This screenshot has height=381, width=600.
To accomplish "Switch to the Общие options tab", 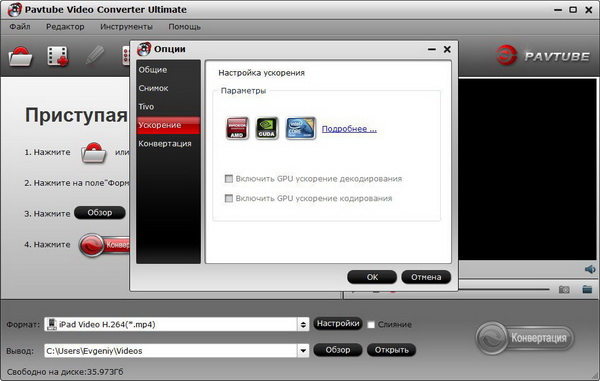I will pos(168,70).
